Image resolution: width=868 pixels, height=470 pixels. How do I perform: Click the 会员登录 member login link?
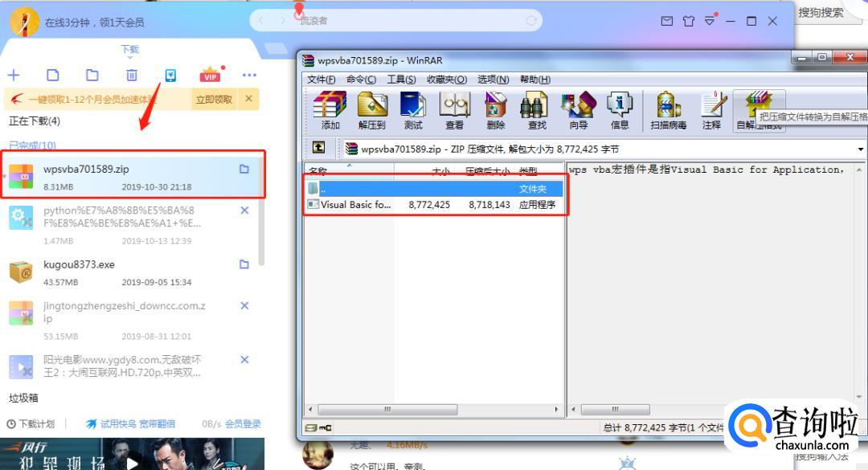243,424
